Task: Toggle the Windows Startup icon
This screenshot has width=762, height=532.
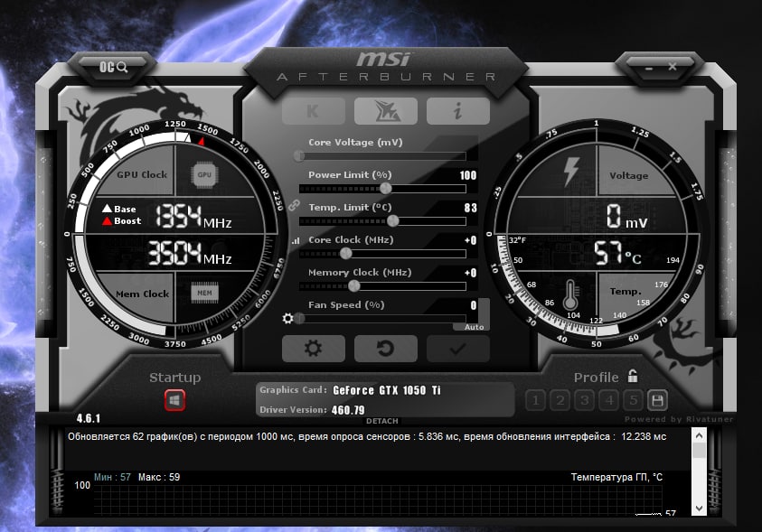Action: point(175,400)
